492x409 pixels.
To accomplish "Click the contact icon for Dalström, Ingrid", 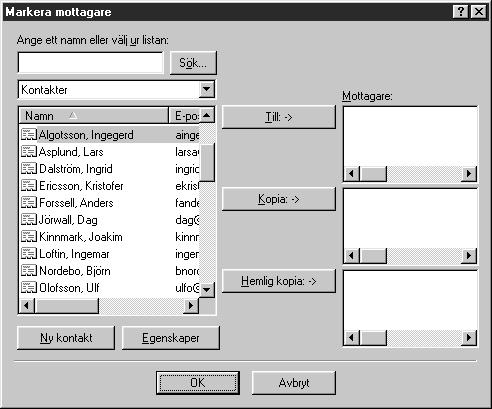I will (29, 169).
